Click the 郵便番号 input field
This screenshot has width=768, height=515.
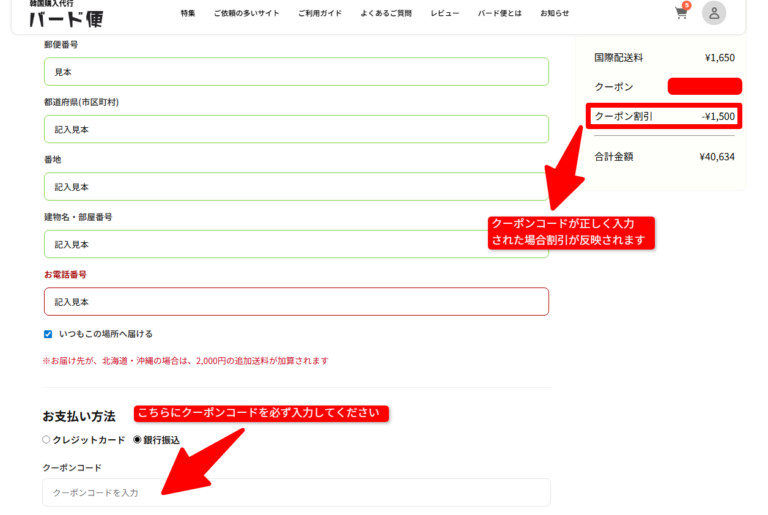(296, 72)
